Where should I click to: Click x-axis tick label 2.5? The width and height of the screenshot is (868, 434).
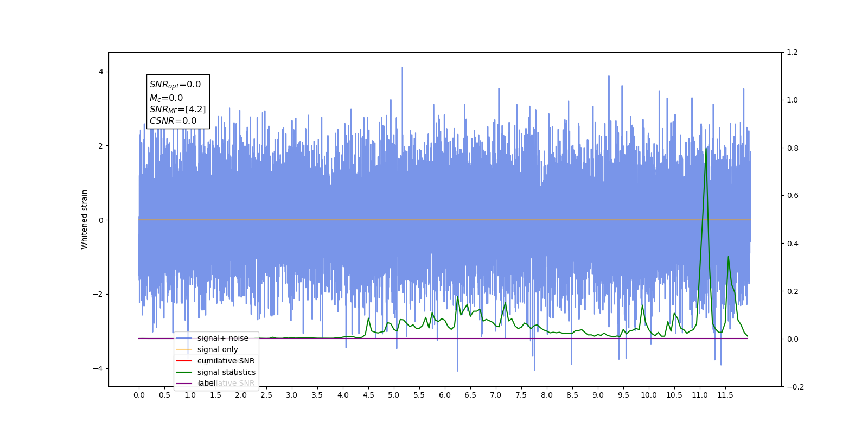pos(266,395)
